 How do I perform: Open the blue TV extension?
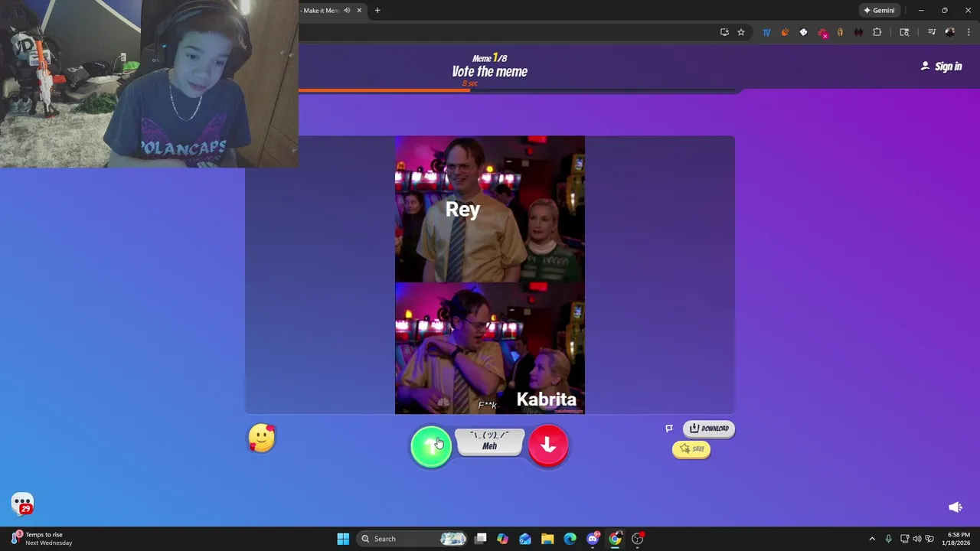pos(766,32)
